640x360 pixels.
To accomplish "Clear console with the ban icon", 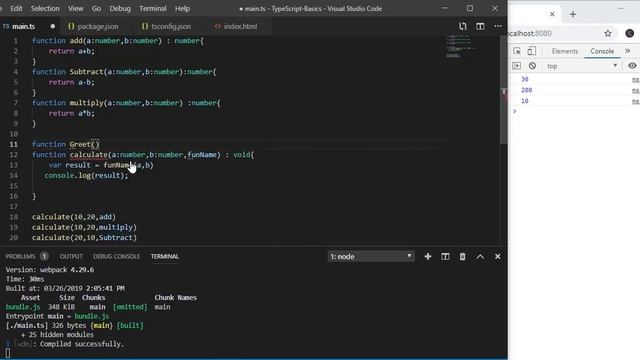I will tap(532, 66).
